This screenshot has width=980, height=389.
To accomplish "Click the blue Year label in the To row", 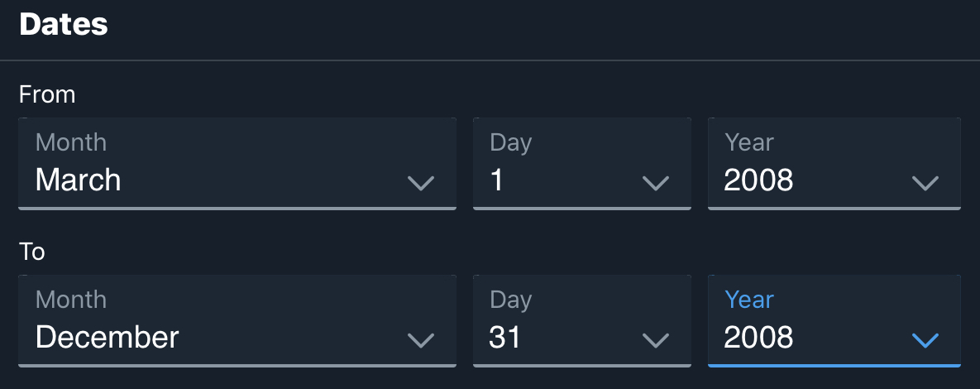I will [749, 300].
